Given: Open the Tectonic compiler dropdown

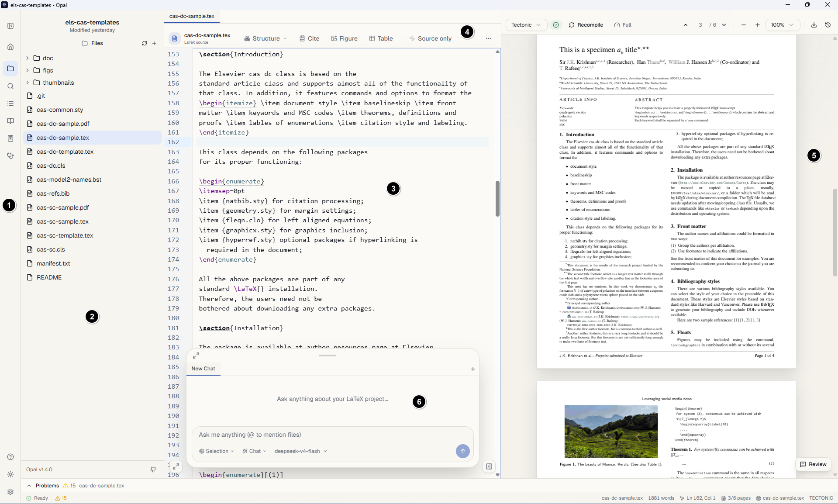Looking at the screenshot, I should (526, 25).
